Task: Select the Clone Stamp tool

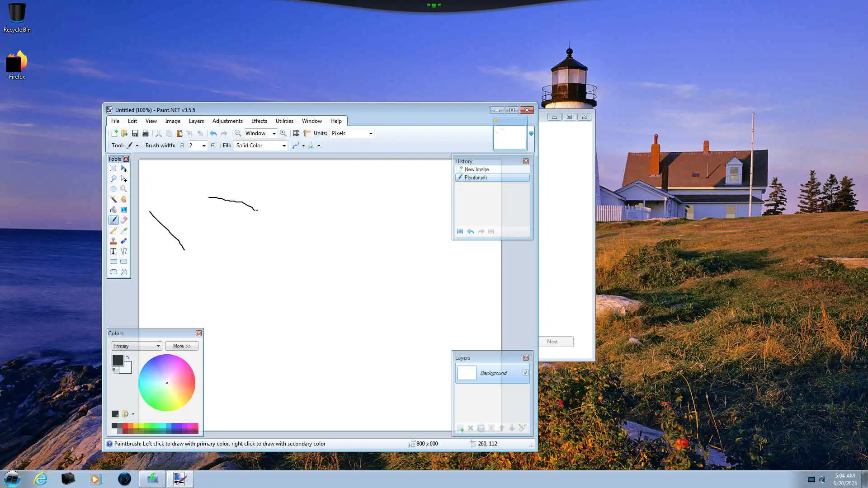Action: (113, 241)
